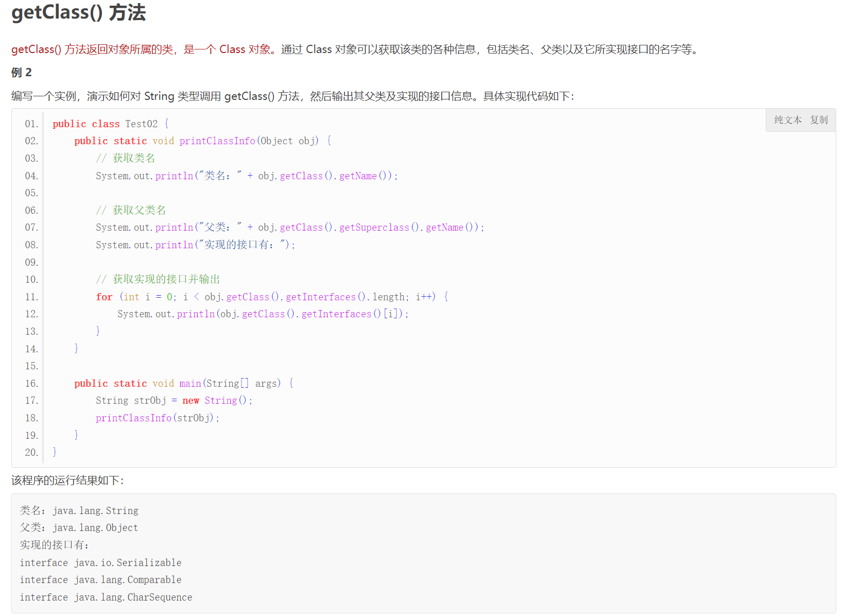Click the comment '// 获取实现的接口并输出'
Viewport: 845px width, 616px height.
[158, 279]
